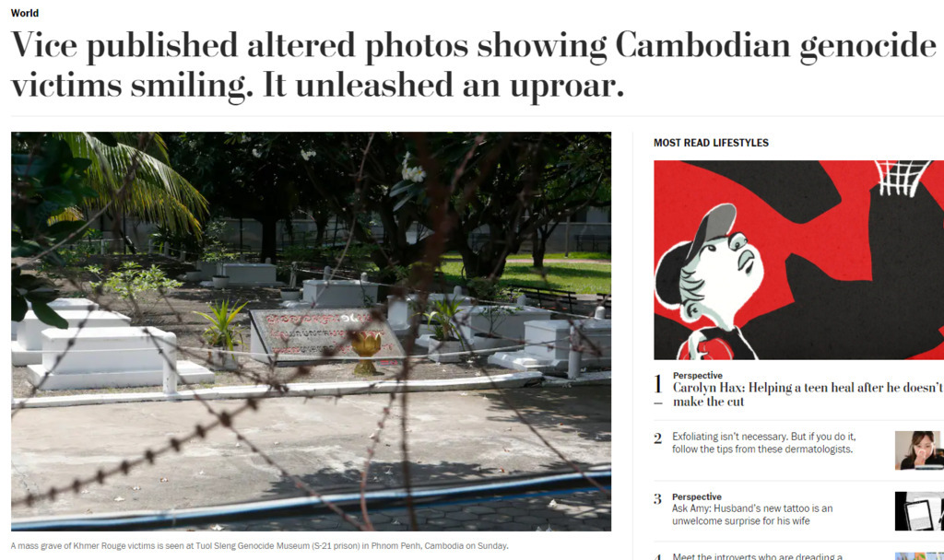Viewport: 944px width, 560px height.
Task: Click the Perspective label above Ask Amy
Action: [697, 496]
